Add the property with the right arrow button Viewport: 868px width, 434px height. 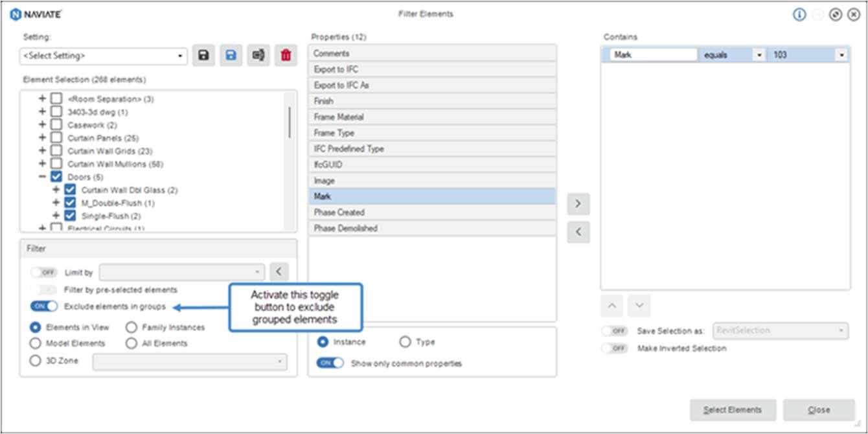[578, 204]
